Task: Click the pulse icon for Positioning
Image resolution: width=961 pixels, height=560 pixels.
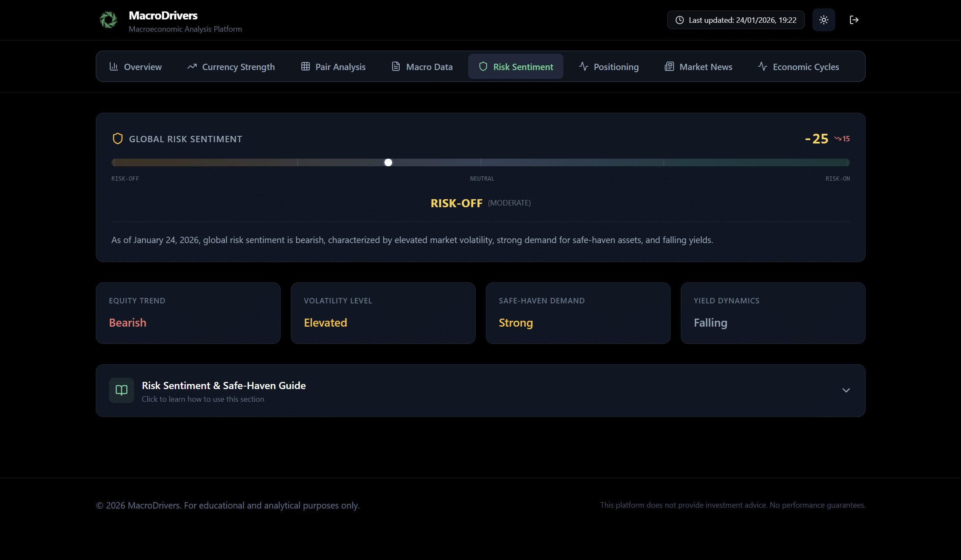Action: coord(584,67)
